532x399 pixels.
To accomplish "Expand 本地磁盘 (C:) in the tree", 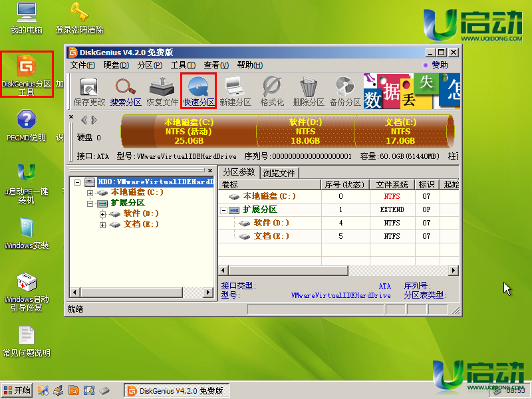I will tap(90, 193).
